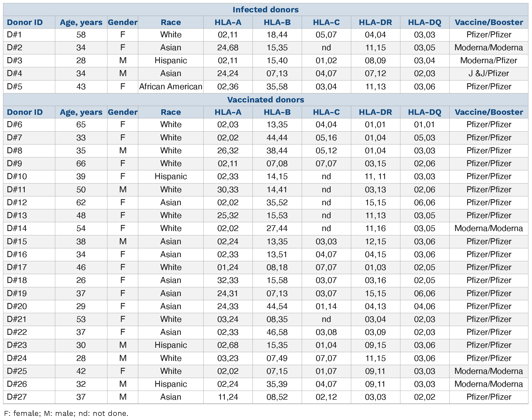Click the HLA-A value "30,33" for D#11
532x420 pixels.
228,190
